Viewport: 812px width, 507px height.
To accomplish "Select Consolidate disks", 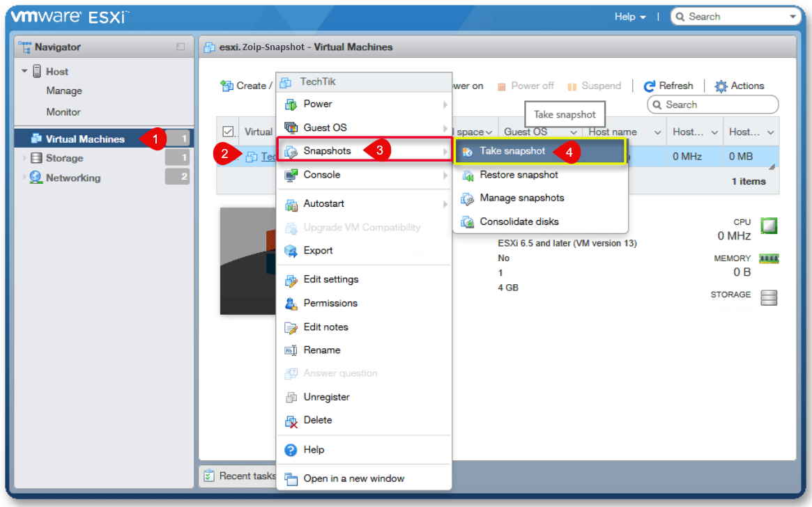I will click(539, 221).
